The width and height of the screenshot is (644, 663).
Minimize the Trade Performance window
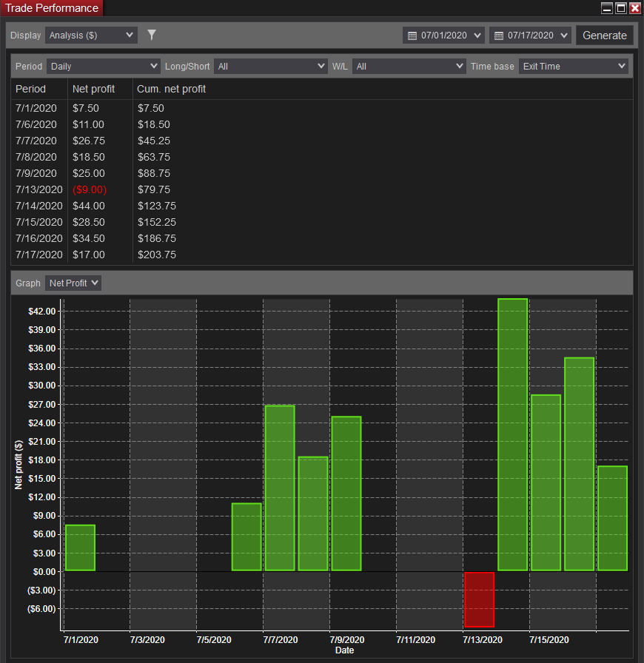pos(607,8)
